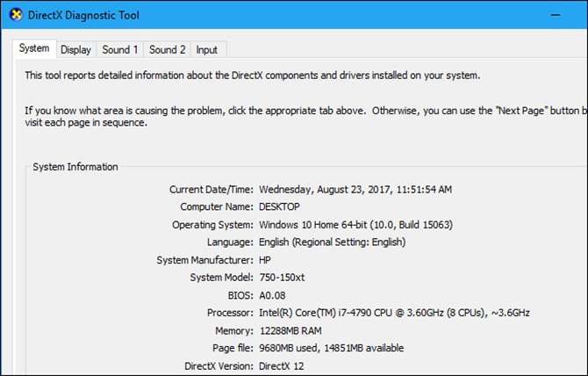Click the Language value showing English

click(x=332, y=242)
